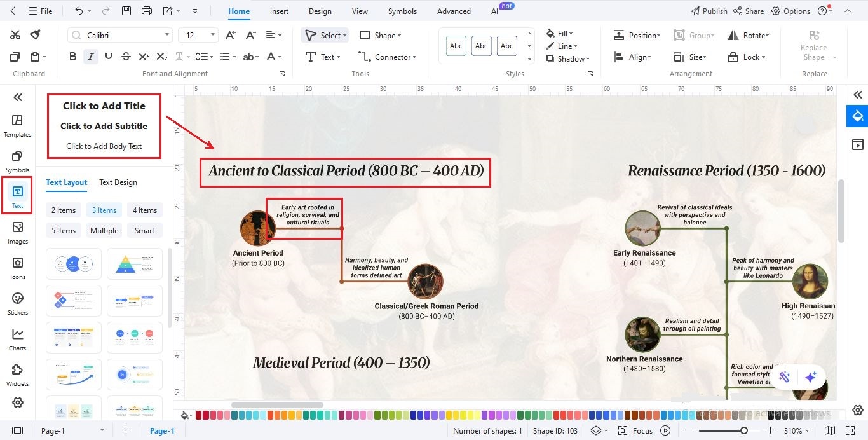Select the 2 Items layout filter

[x=64, y=210]
